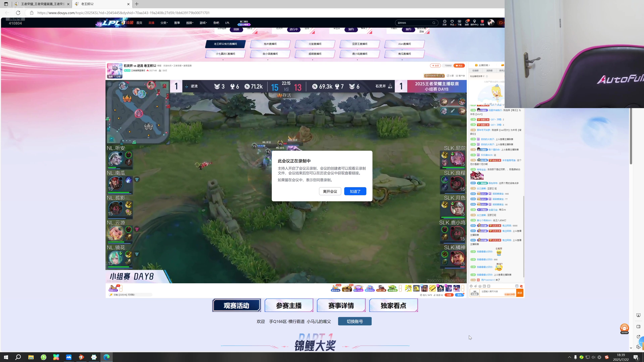Click 未佩戴 fan badge selector
644x362 pixels.
tap(474, 293)
